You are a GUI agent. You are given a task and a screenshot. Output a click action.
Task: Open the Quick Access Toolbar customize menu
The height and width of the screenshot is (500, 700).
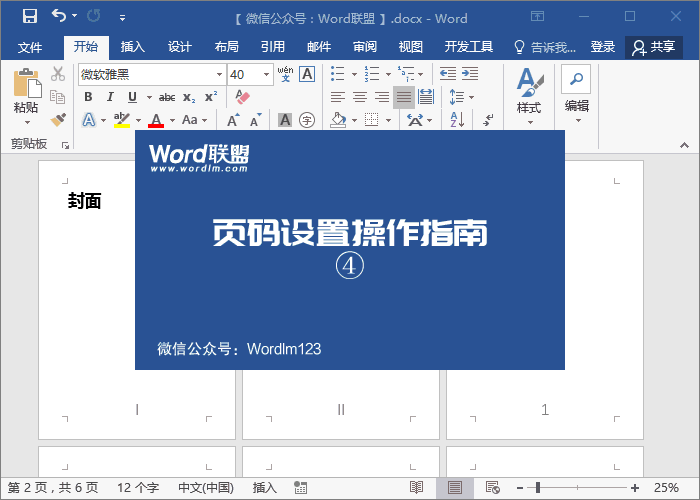click(122, 18)
